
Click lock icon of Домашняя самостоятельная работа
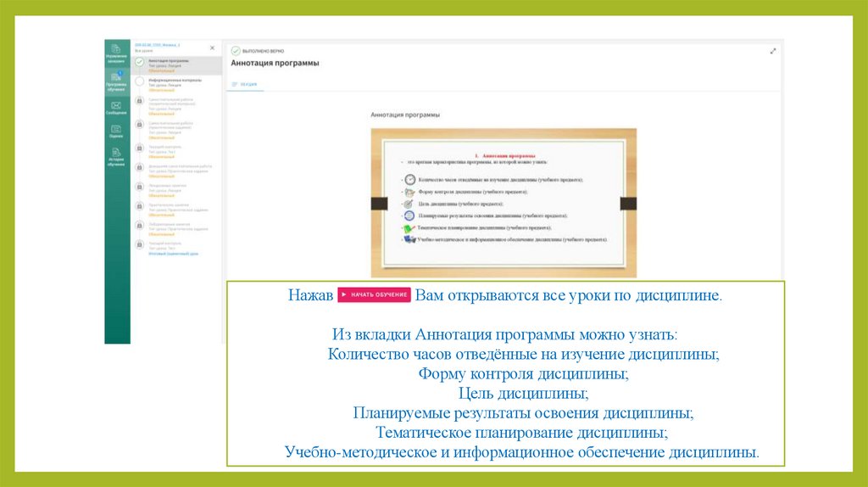pos(140,167)
